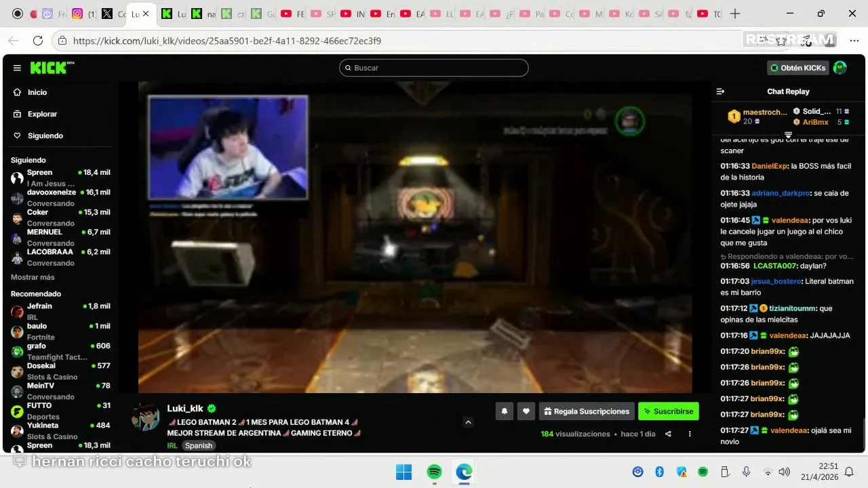Click Regala Suscripciones button

point(587,411)
